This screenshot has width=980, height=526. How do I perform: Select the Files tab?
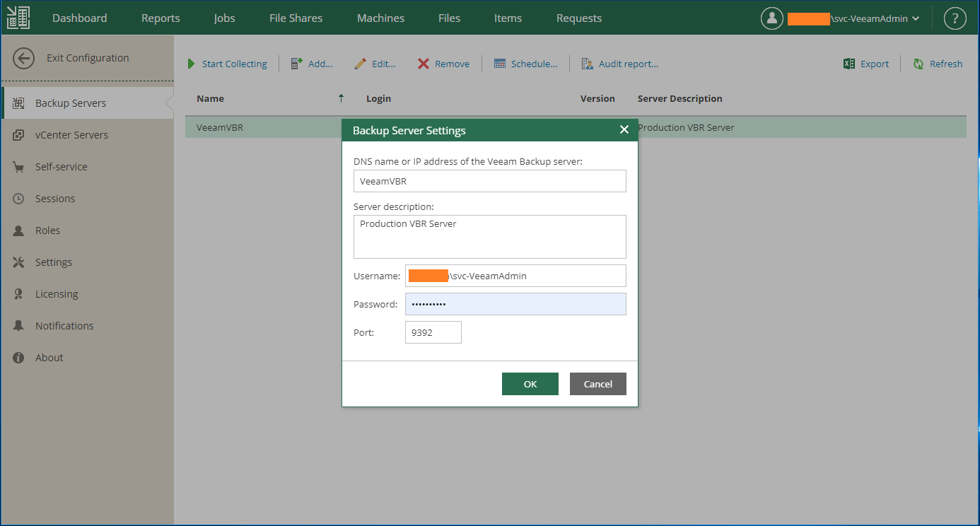click(x=449, y=18)
